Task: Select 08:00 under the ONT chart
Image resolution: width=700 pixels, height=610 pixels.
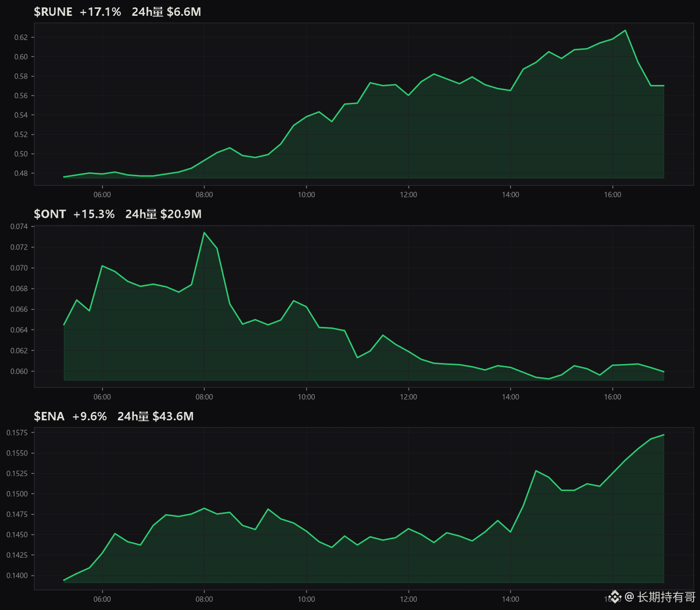Action: point(204,397)
